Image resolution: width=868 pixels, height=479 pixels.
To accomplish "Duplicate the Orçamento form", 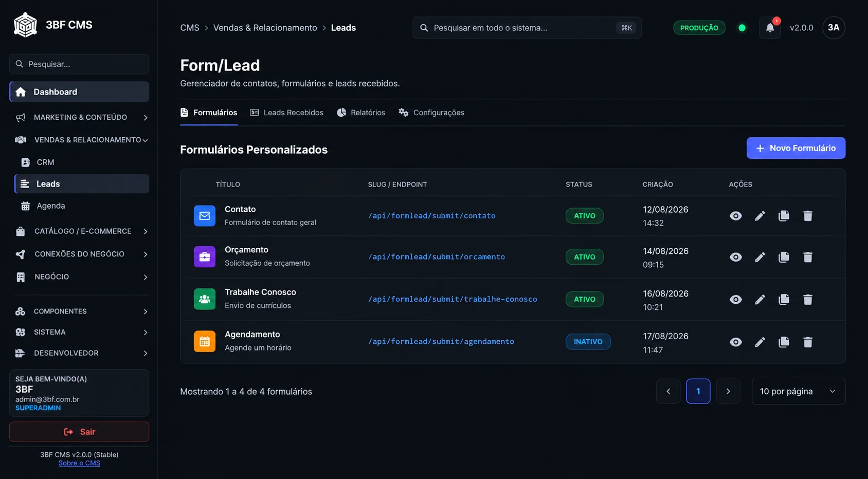I will pyautogui.click(x=784, y=257).
